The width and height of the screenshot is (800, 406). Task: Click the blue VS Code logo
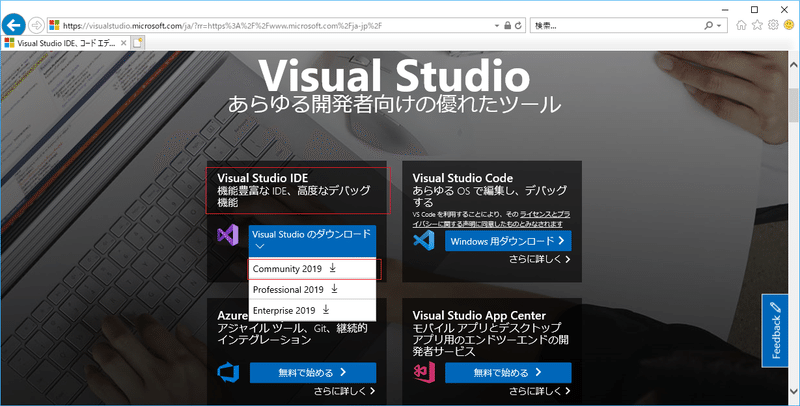424,240
